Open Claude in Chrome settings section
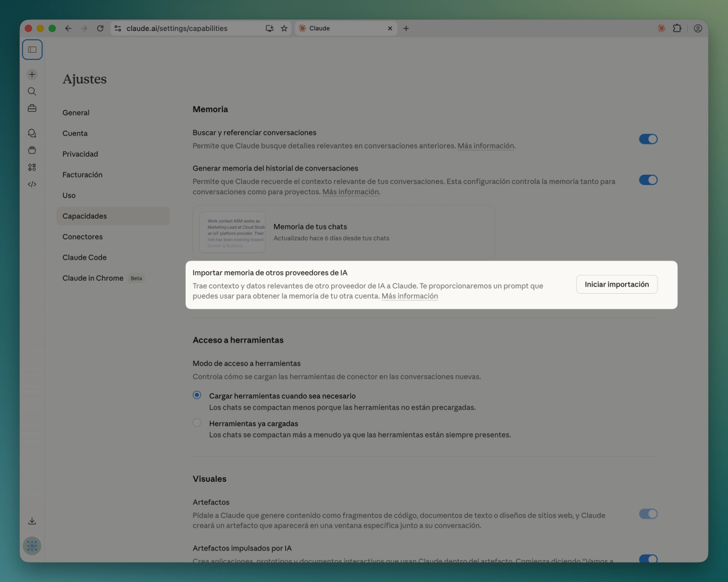Viewport: 728px width, 582px height. coord(113,278)
